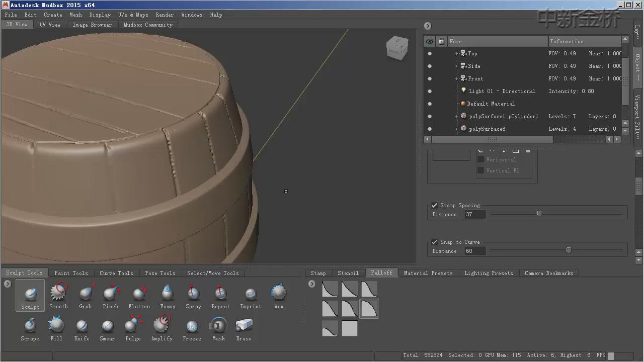Viewport: 644px width, 362px height.
Task: Switch to the UV View tab
Action: 50,25
